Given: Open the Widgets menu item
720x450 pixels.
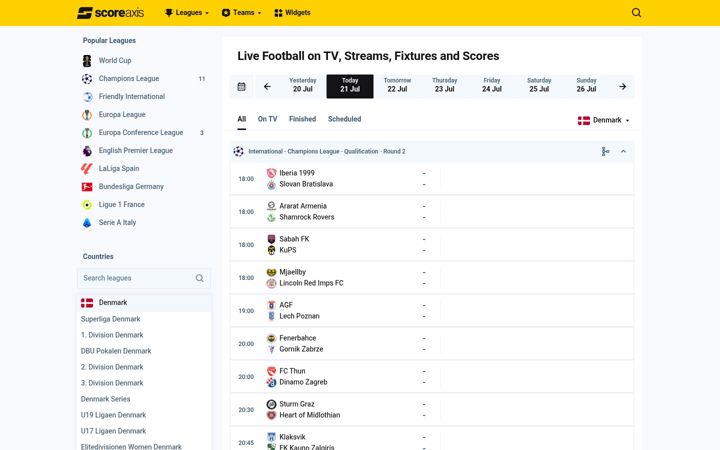Looking at the screenshot, I should coord(292,12).
